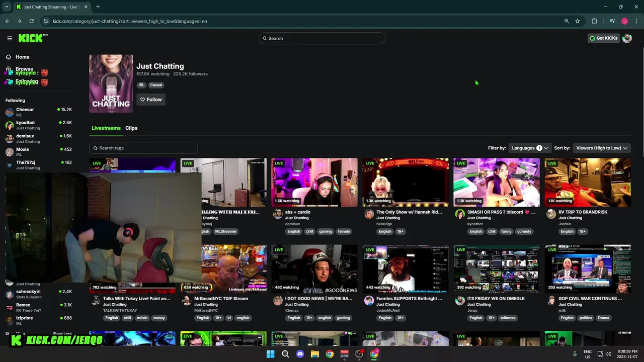
Task: Open volume control in system tray
Action: pyautogui.click(x=608, y=354)
